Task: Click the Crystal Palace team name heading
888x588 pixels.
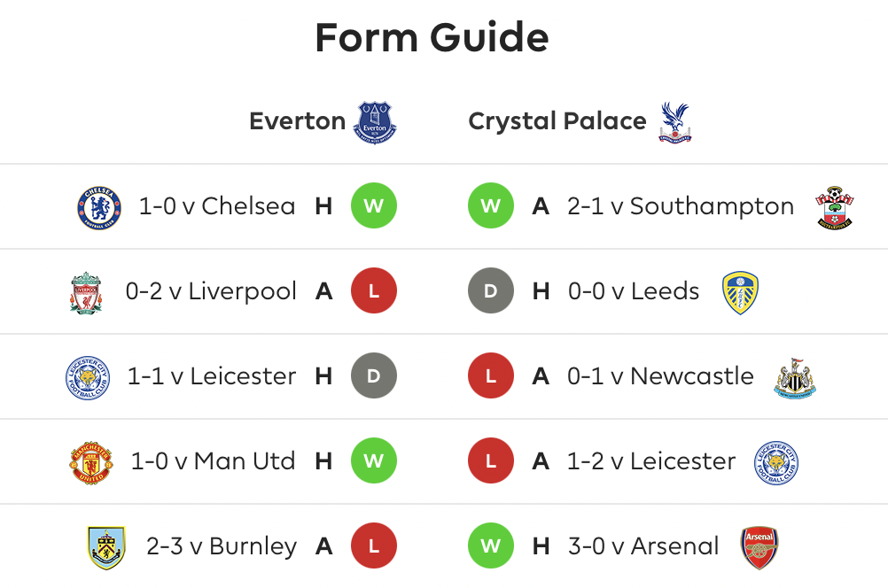Action: point(557,121)
